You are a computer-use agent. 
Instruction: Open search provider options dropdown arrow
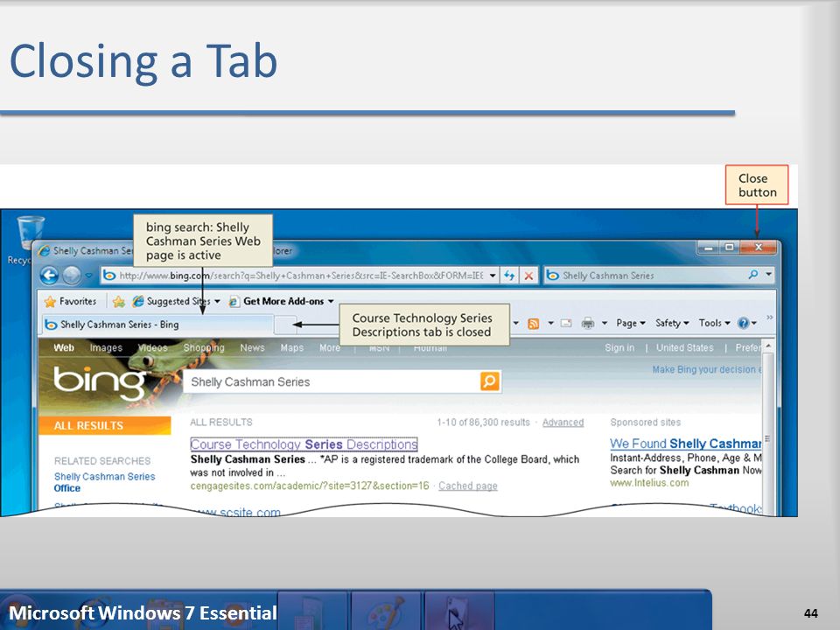click(769, 275)
